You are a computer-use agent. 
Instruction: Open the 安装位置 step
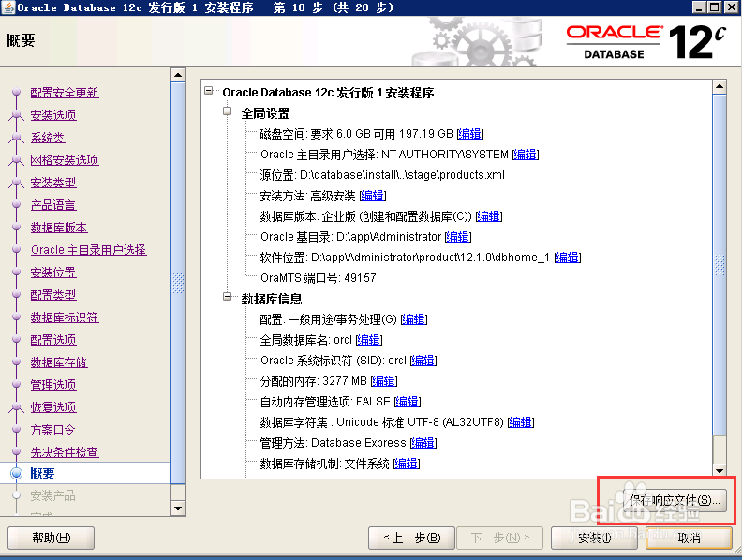click(x=53, y=273)
